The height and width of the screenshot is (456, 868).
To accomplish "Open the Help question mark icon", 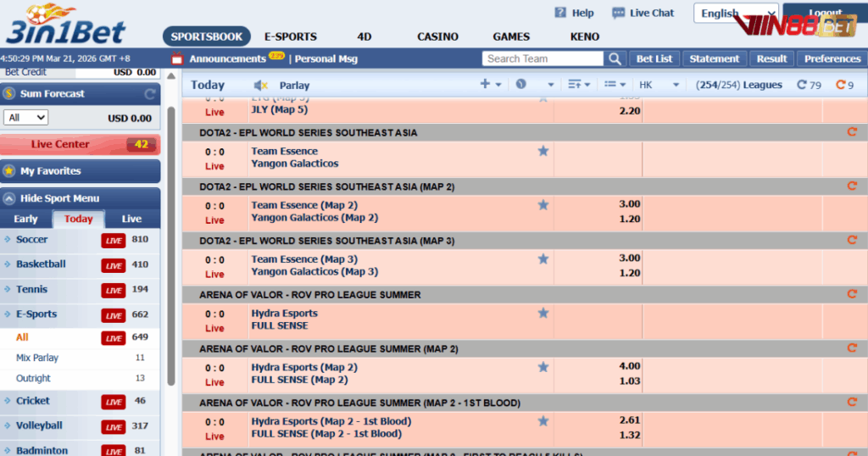I will click(x=560, y=13).
